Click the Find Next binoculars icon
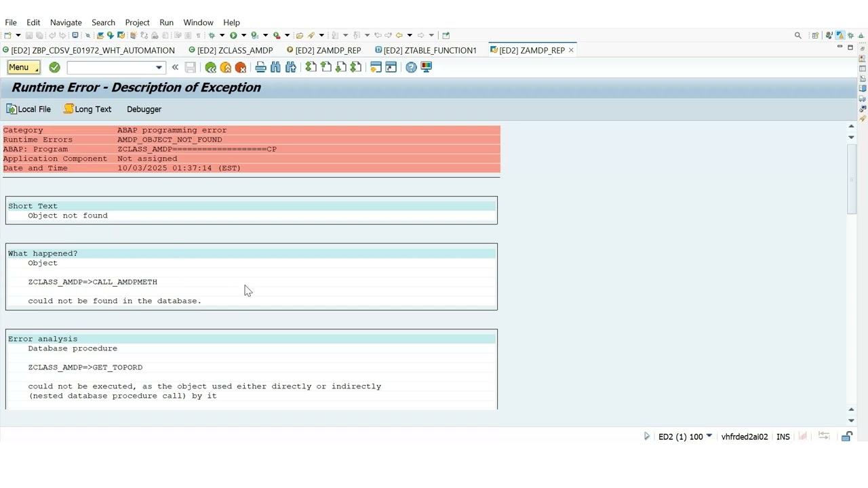Image resolution: width=868 pixels, height=488 pixels. pyautogui.click(x=290, y=67)
